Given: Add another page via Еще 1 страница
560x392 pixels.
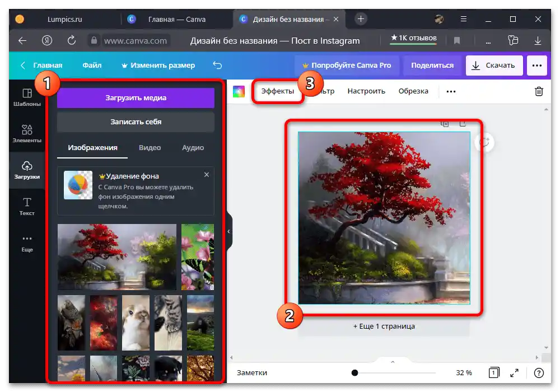Looking at the screenshot, I should point(384,326).
